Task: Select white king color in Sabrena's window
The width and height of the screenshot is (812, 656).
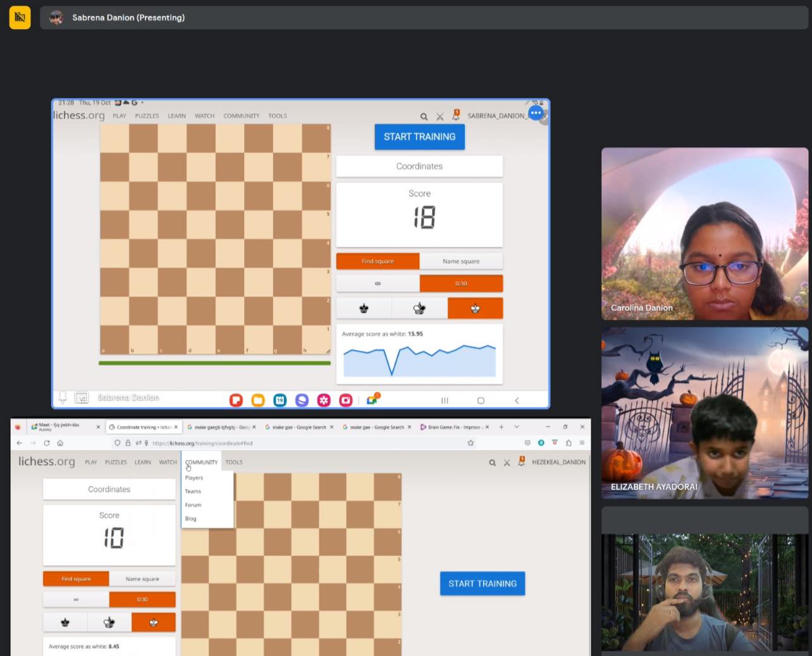Action: [475, 308]
